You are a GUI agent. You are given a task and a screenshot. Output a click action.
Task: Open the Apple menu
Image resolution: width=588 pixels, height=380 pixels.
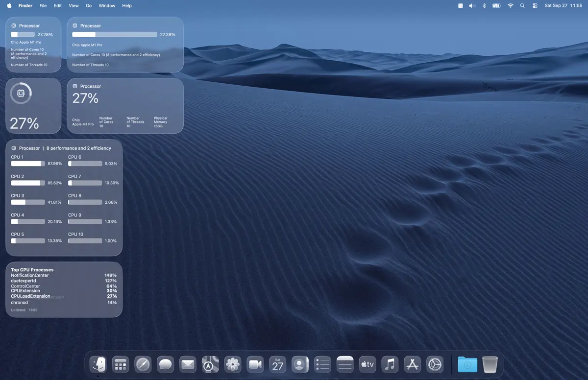(x=9, y=6)
